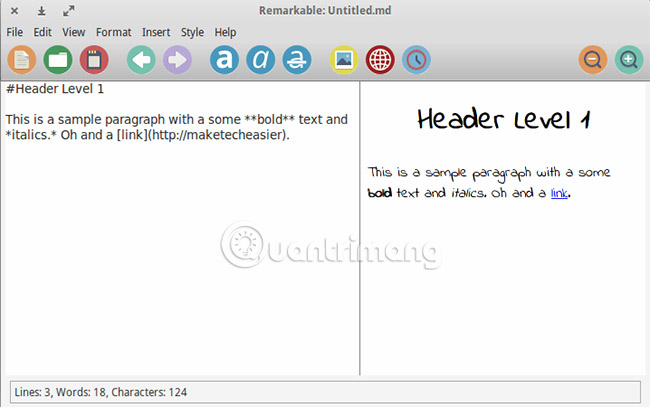The height and width of the screenshot is (407, 650).
Task: Undo using the teal left arrow icon
Action: (x=141, y=60)
